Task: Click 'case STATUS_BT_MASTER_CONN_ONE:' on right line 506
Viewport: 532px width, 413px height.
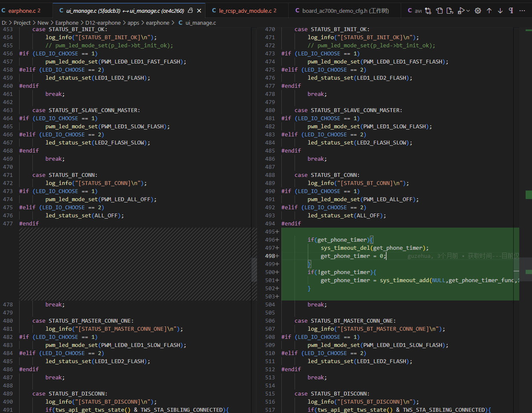Action: (345, 321)
